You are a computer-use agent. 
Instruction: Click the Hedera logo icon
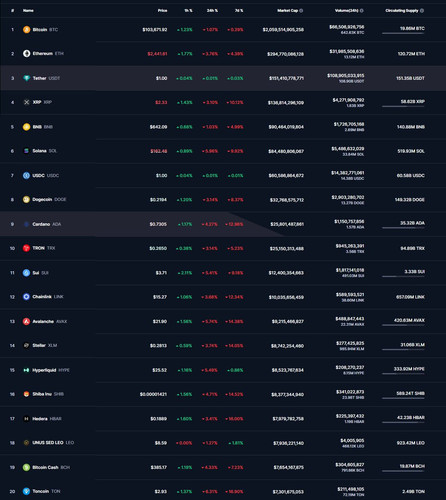tap(26, 419)
